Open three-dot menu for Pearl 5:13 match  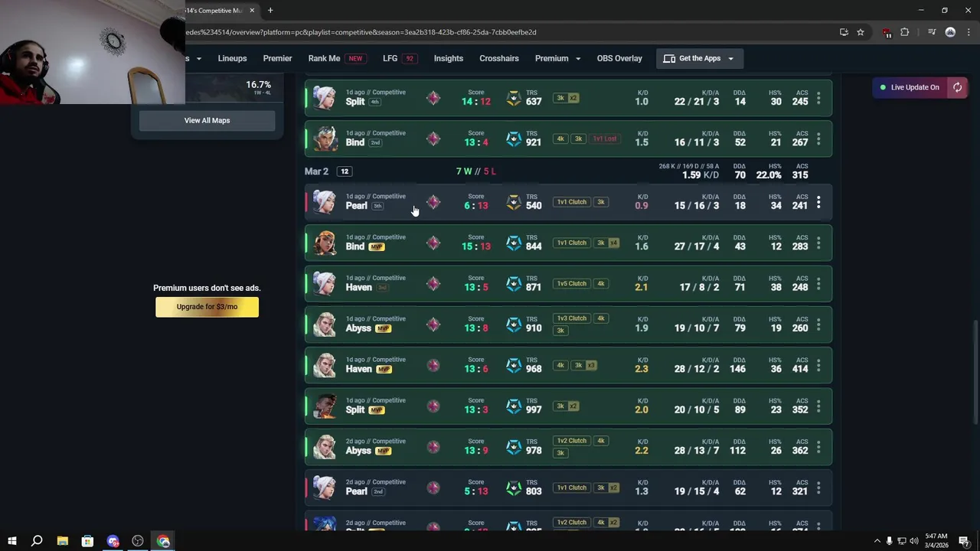818,487
